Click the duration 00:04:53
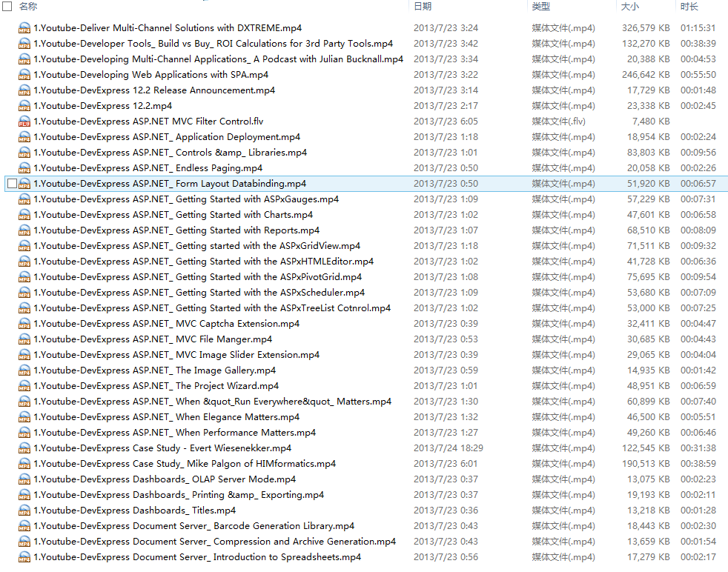The width and height of the screenshot is (728, 572). tap(698, 59)
